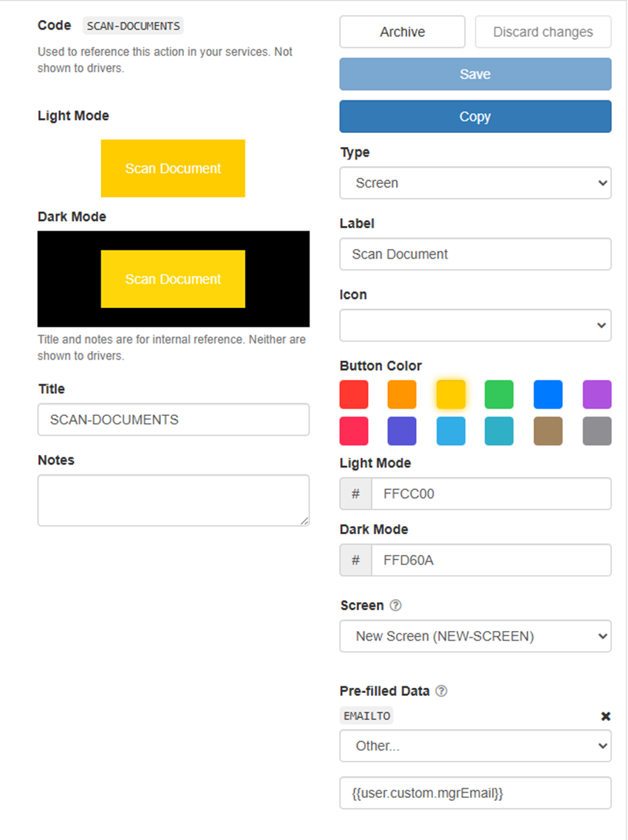Select the purple button color swatch
Viewport: 628px width, 840px height.
[x=597, y=395]
